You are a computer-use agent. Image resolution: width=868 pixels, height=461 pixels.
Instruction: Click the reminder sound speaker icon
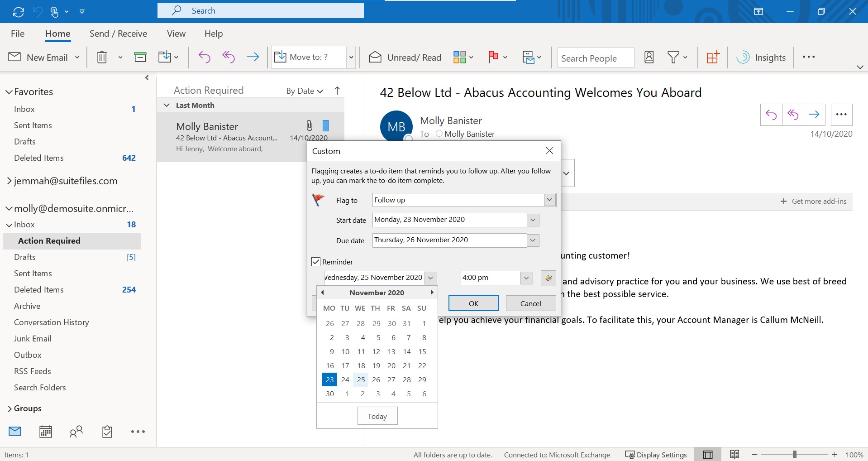click(548, 278)
